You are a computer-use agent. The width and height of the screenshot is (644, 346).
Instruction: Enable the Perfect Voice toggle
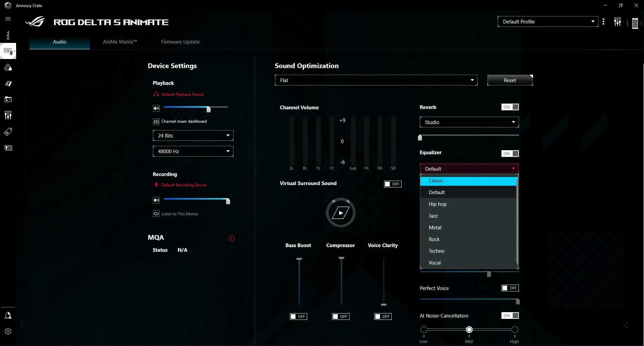click(x=510, y=288)
